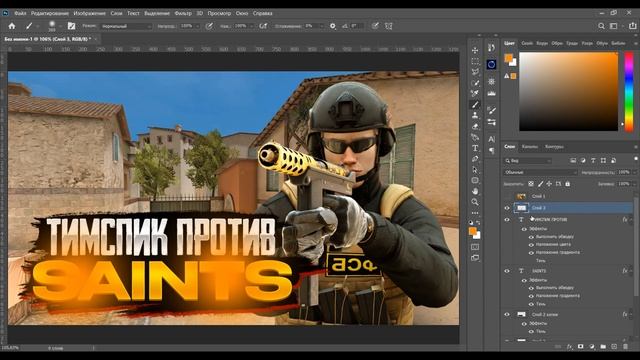Open the Фильтр menu

click(x=183, y=13)
